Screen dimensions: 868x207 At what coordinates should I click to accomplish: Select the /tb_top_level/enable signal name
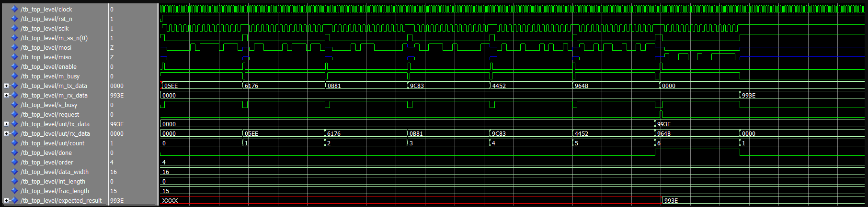(x=48, y=66)
